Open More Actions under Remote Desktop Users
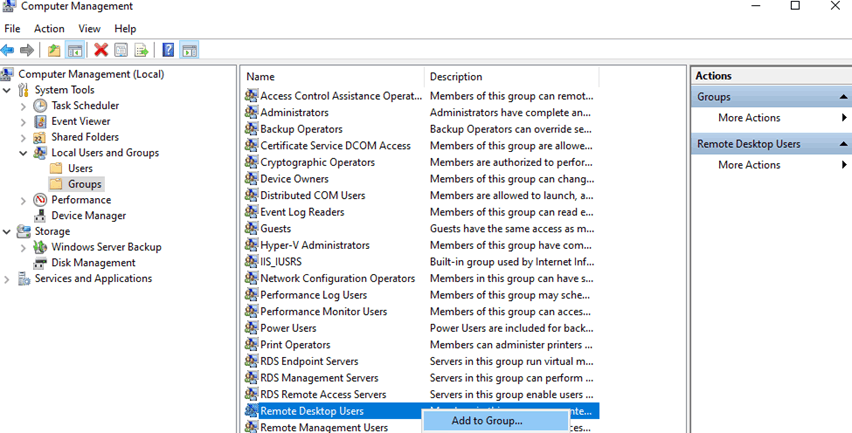Screen dimensions: 852x433 (749, 165)
